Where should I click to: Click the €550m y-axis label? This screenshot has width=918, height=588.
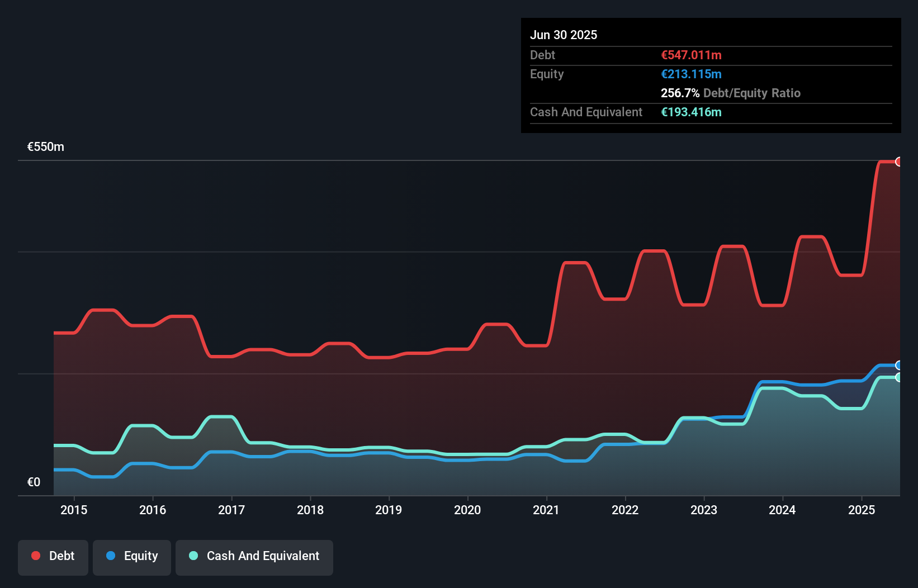click(x=46, y=147)
